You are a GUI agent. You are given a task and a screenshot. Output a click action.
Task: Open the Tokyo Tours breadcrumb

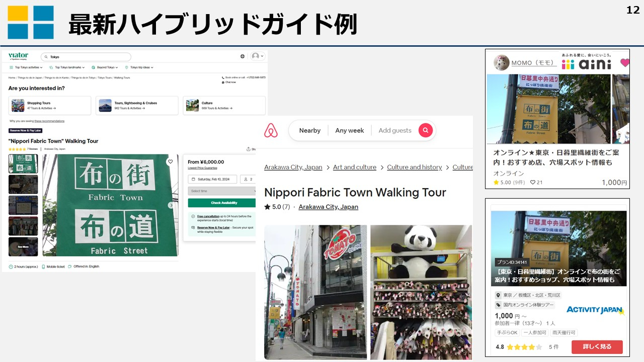click(x=105, y=78)
